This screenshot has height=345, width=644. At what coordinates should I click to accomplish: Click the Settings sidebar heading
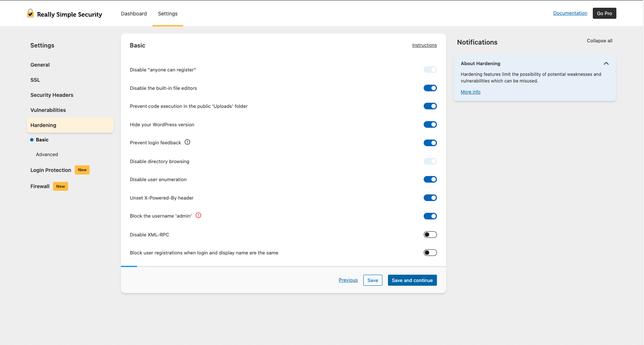tap(42, 45)
